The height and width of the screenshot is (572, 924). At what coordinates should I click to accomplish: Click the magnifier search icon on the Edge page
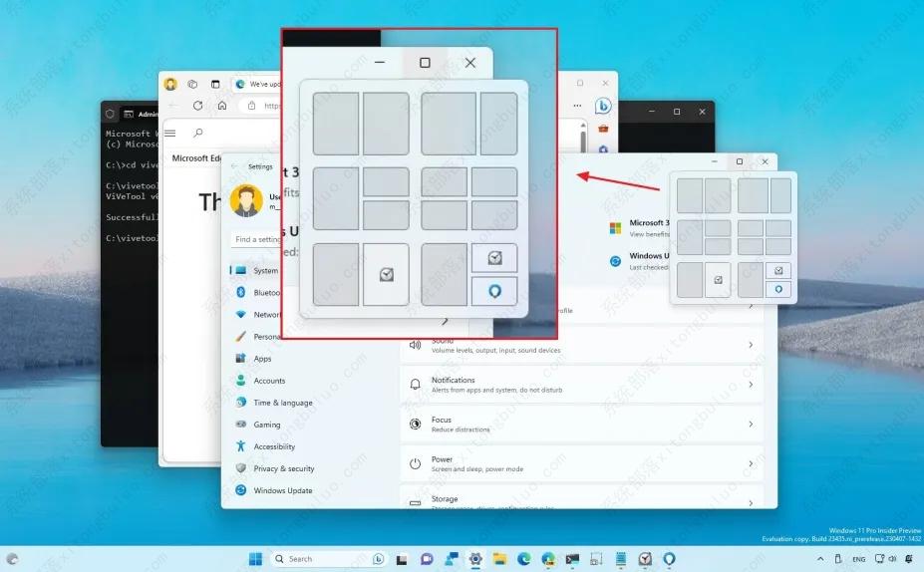pos(198,134)
